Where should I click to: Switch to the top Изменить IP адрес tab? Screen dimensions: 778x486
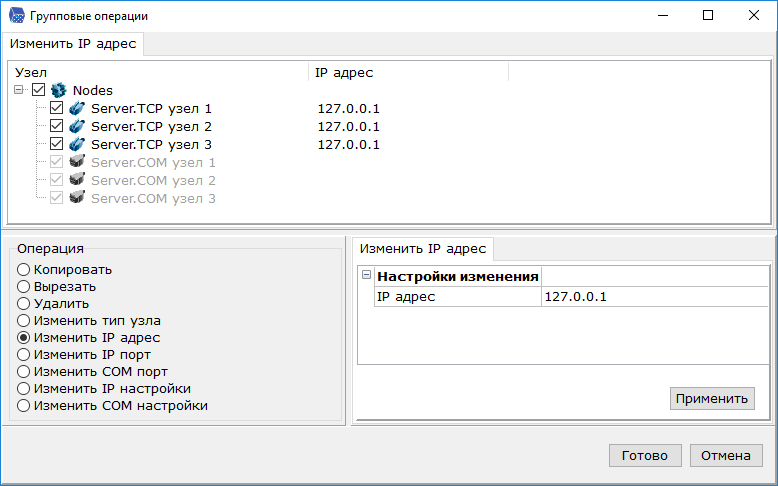coord(72,44)
